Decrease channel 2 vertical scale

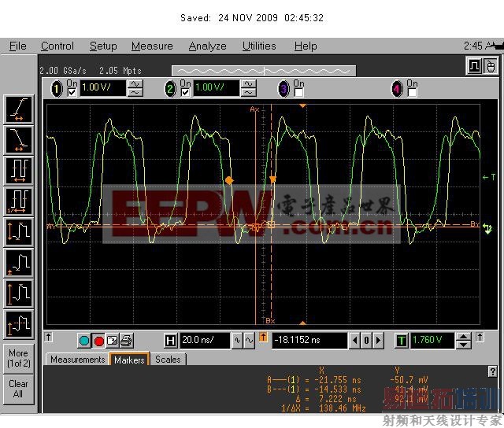click(249, 93)
